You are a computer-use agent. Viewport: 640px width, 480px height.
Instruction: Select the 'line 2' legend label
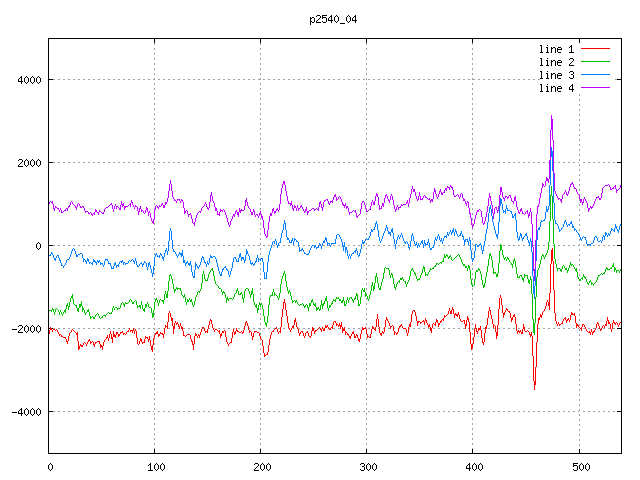click(557, 62)
